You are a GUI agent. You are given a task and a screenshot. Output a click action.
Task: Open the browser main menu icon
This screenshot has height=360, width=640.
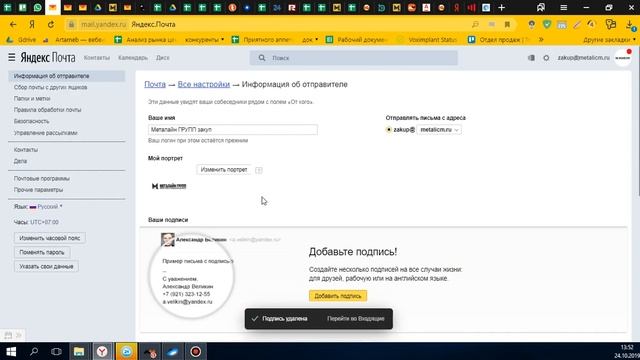[563, 7]
